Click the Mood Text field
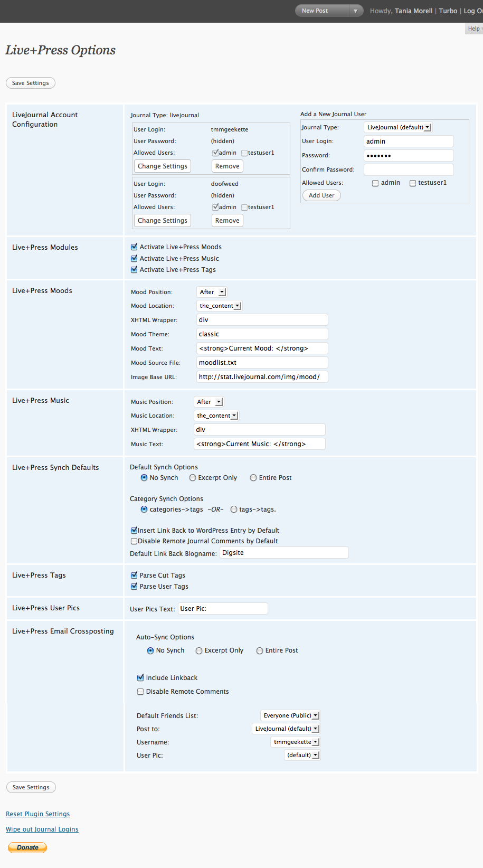The image size is (483, 868). (x=262, y=348)
